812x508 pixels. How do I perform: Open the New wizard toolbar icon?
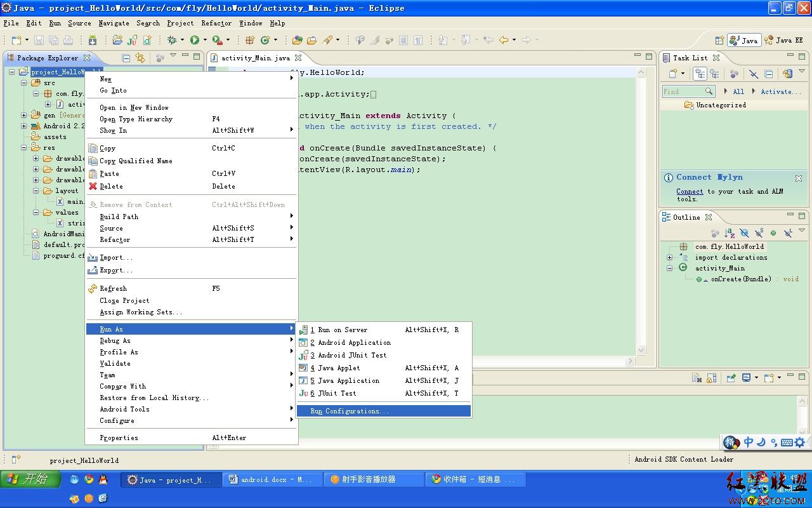16,40
